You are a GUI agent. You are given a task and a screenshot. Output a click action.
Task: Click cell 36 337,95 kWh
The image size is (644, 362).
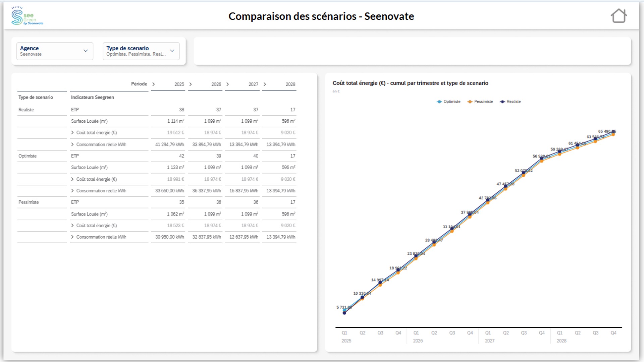coord(207,191)
